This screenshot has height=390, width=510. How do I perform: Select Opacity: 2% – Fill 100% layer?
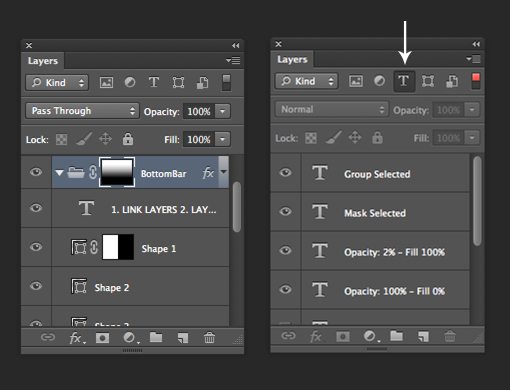click(386, 251)
